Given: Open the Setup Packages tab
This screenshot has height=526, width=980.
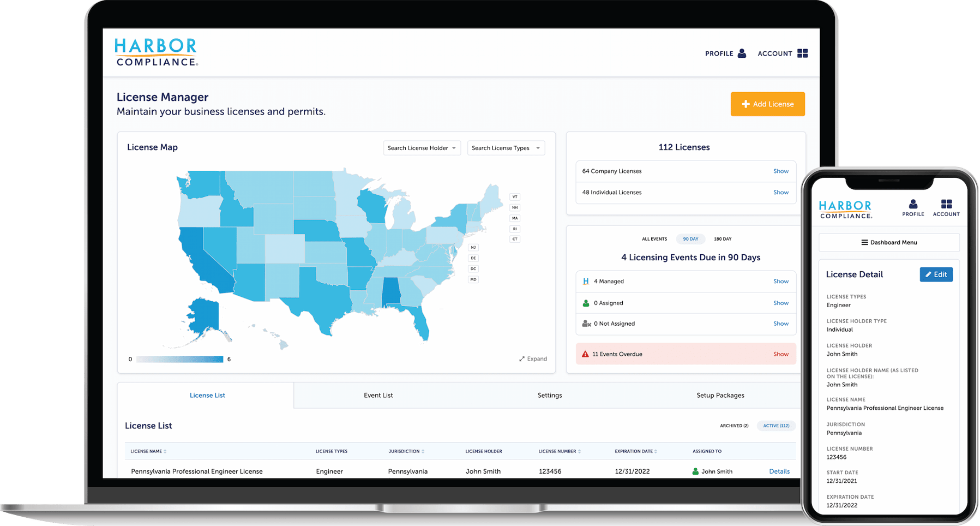Looking at the screenshot, I should (x=720, y=394).
